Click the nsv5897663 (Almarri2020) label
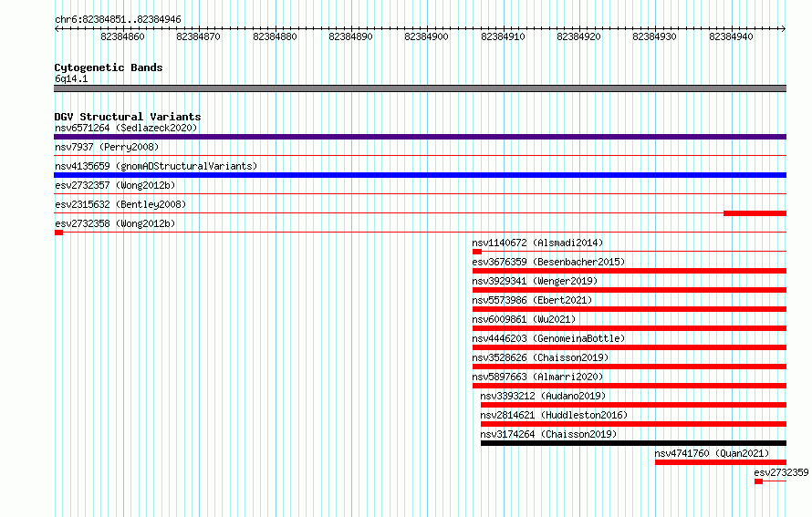Screen dimensions: 812x517 point(537,377)
